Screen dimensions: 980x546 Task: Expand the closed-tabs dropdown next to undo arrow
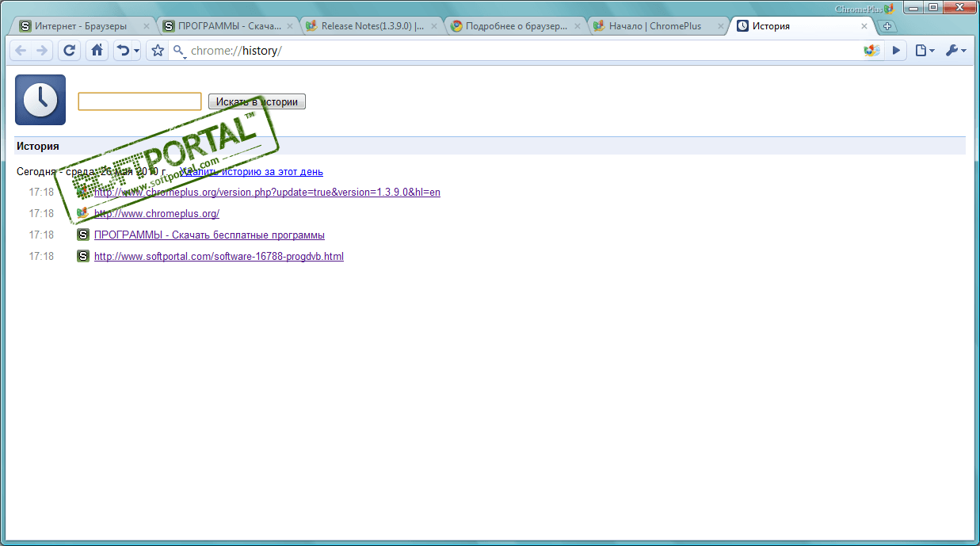point(136,51)
